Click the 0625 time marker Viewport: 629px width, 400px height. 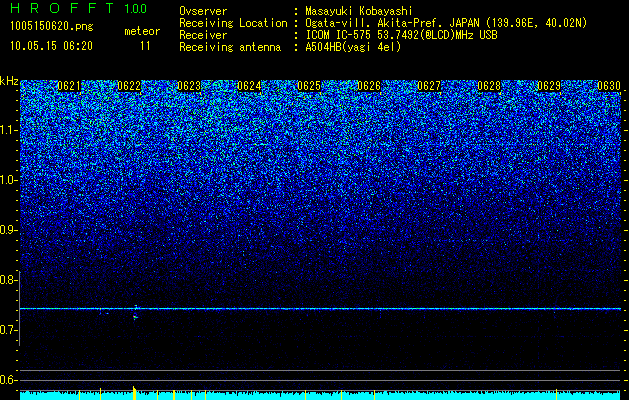(x=309, y=86)
